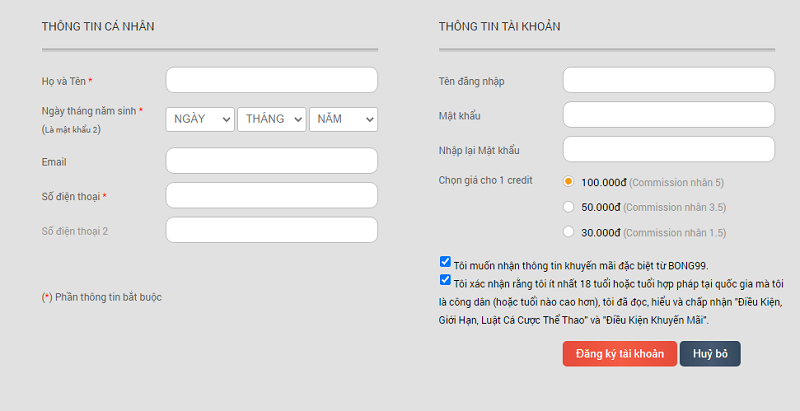800x411 pixels.
Task: Uncheck the BONG99 promotion info checkbox
Action: point(445,262)
